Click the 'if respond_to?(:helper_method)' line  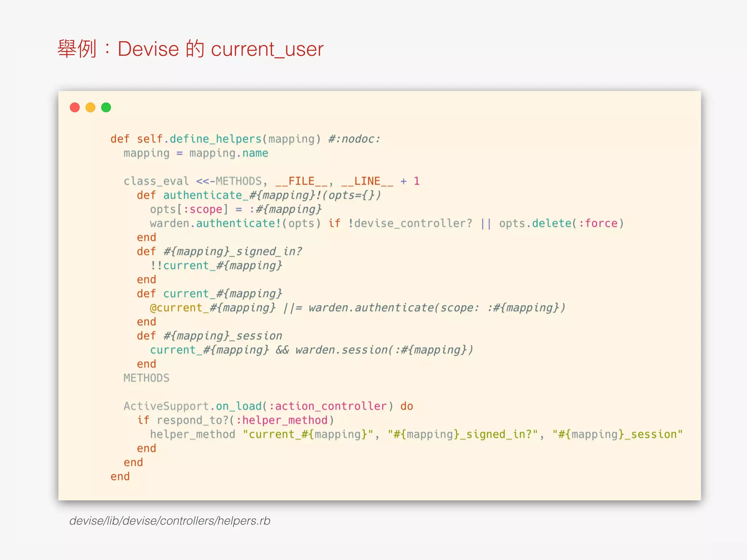pos(236,420)
